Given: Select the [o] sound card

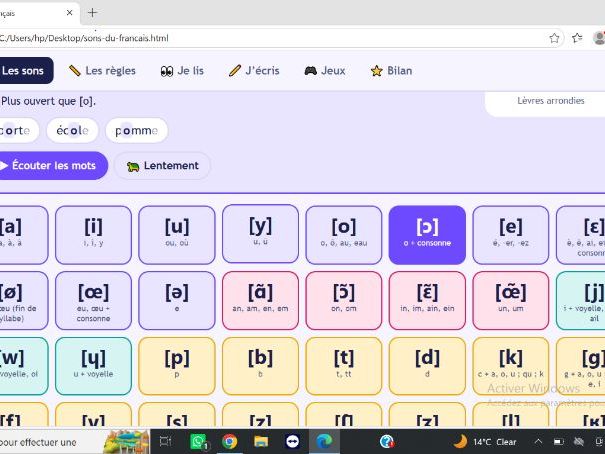Looking at the screenshot, I should 344,235.
